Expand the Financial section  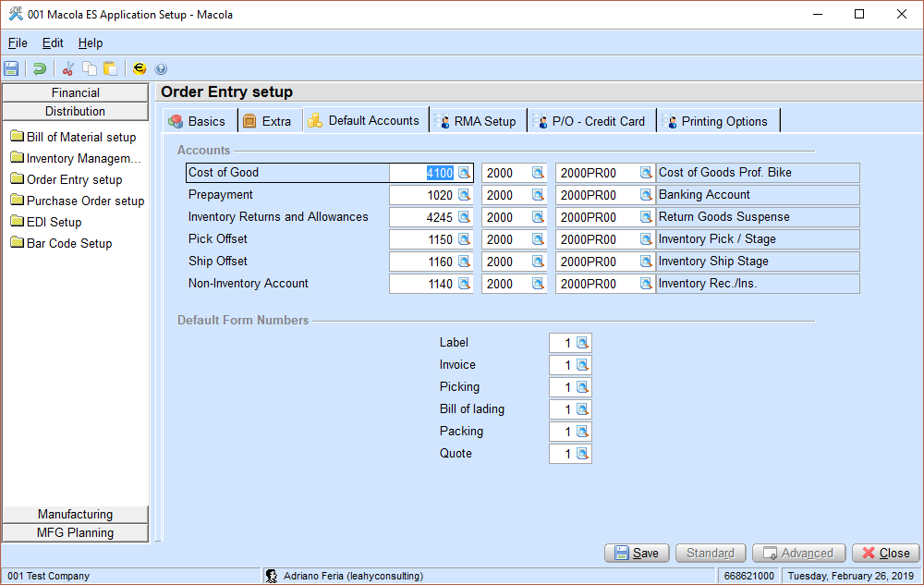pyautogui.click(x=76, y=92)
